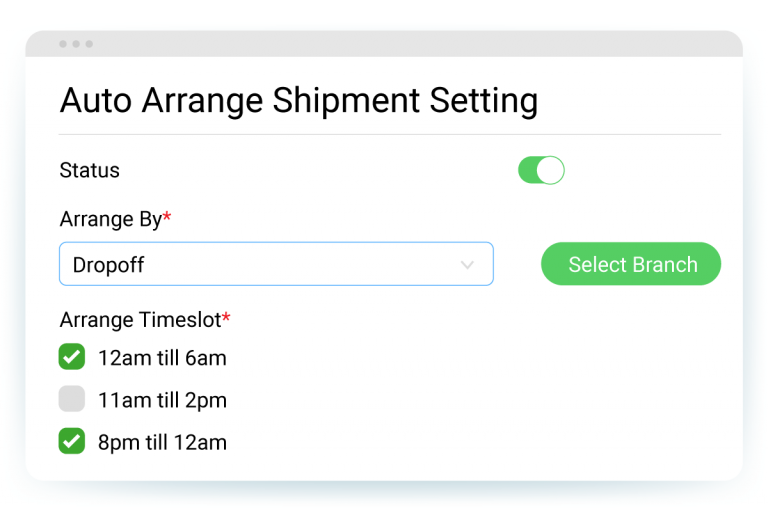Click the middle gray window dot
768x508 pixels.
pos(76,44)
